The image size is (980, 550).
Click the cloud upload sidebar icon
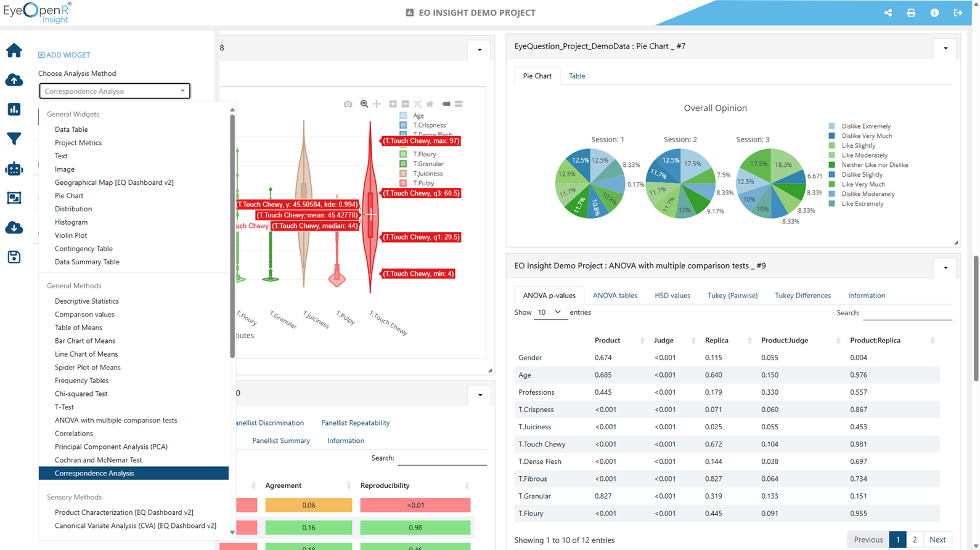(x=14, y=80)
